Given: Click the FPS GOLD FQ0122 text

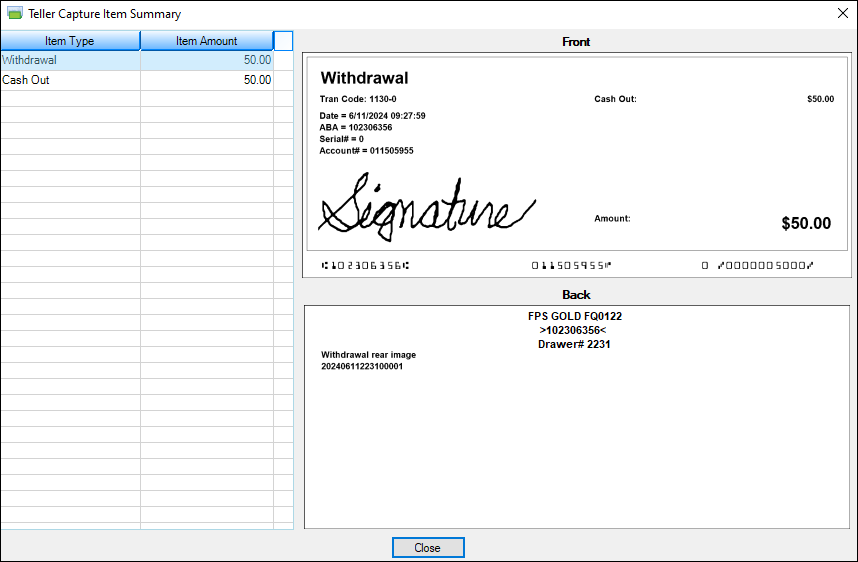Looking at the screenshot, I should 575,316.
